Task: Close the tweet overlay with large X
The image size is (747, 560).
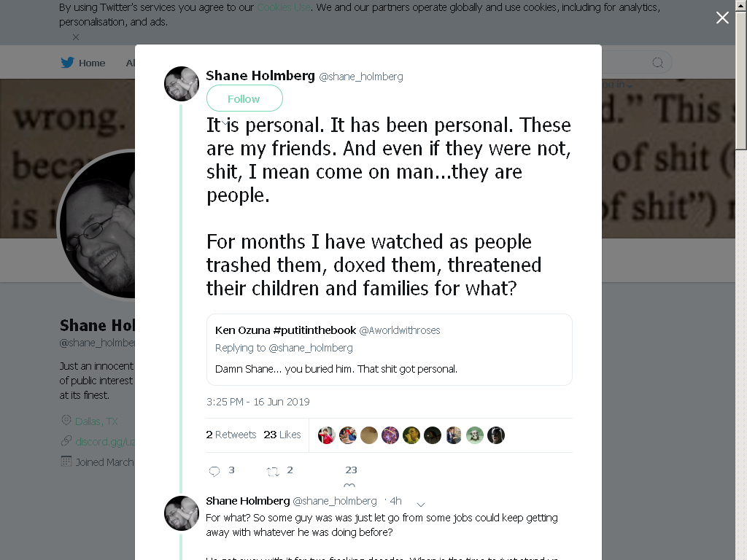Action: [x=722, y=17]
